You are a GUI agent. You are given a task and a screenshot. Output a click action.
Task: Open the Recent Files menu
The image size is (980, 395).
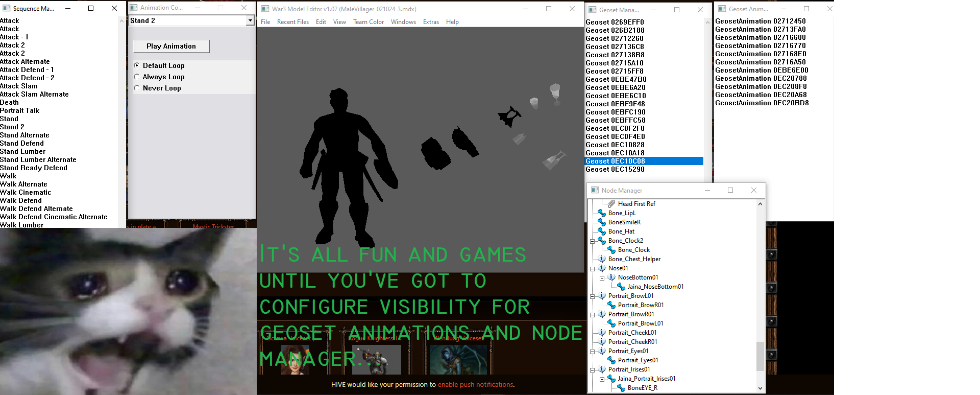tap(293, 22)
